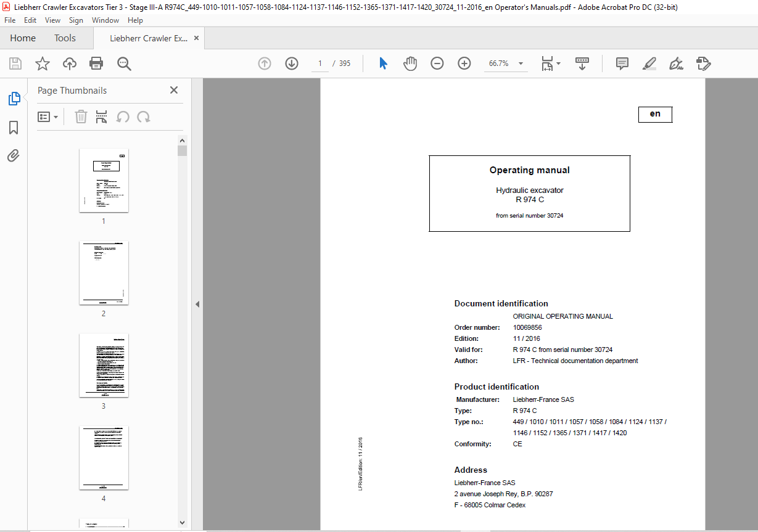Bookmark this file with the star icon
This screenshot has height=532, width=758.
coord(42,63)
